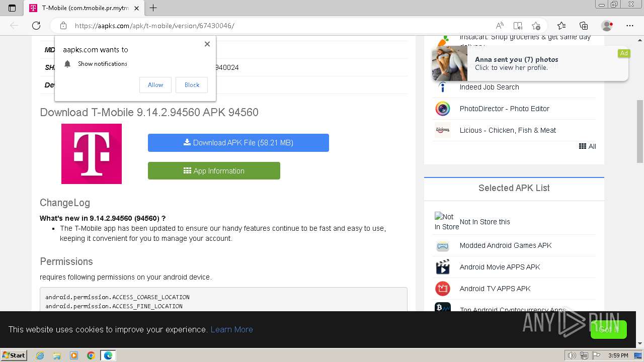Click the PhotoDirector app icon

pos(443,109)
